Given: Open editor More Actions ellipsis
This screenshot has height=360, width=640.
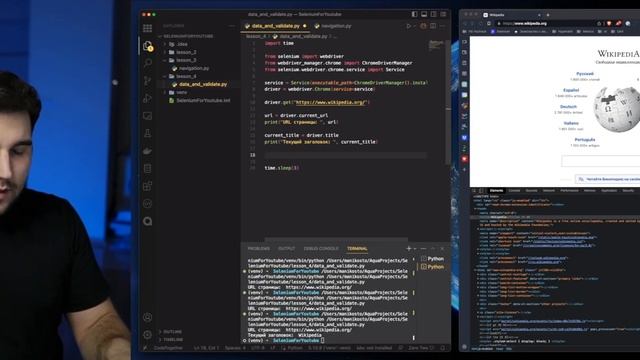Looking at the screenshot, I should [442, 26].
